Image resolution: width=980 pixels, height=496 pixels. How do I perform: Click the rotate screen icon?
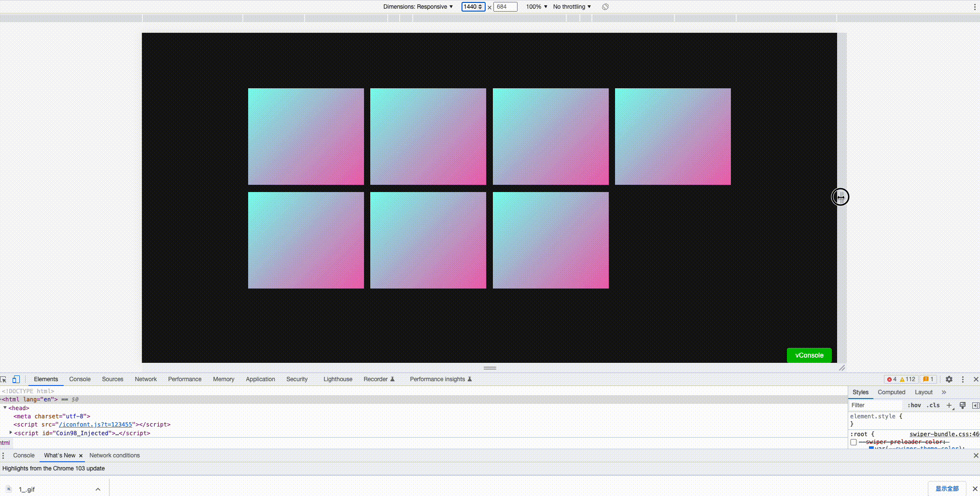605,7
